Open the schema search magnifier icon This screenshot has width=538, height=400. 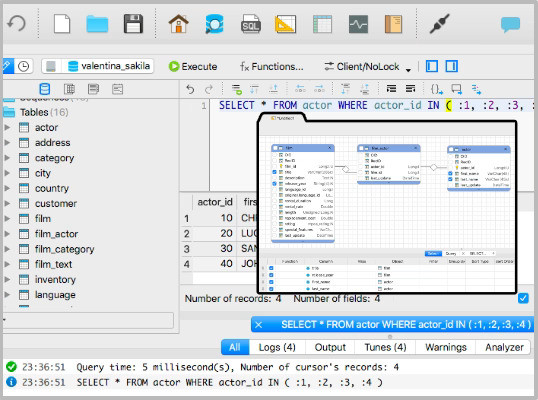pyautogui.click(x=214, y=24)
